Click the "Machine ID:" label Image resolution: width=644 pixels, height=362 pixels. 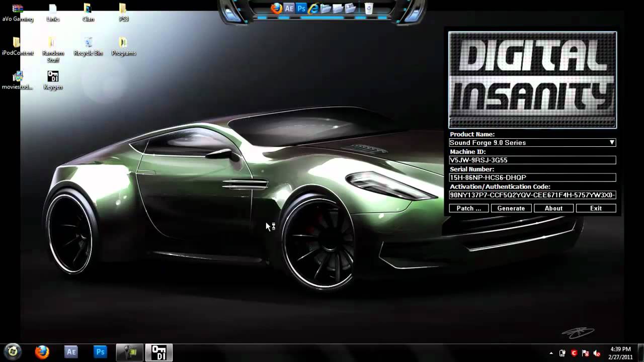click(x=467, y=152)
